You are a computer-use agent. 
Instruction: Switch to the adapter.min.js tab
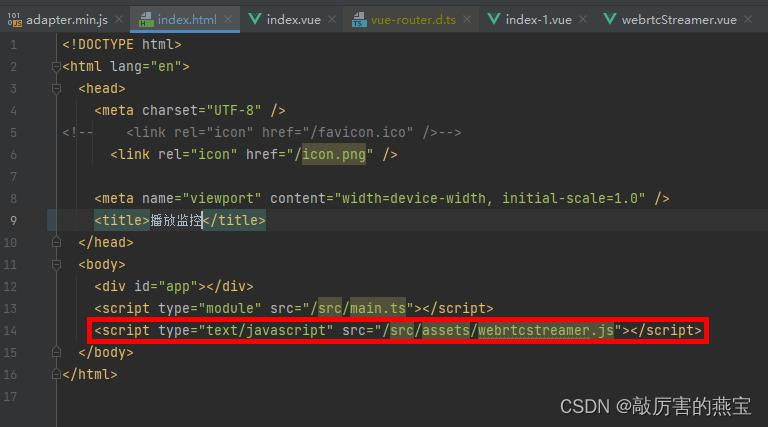[x=67, y=20]
